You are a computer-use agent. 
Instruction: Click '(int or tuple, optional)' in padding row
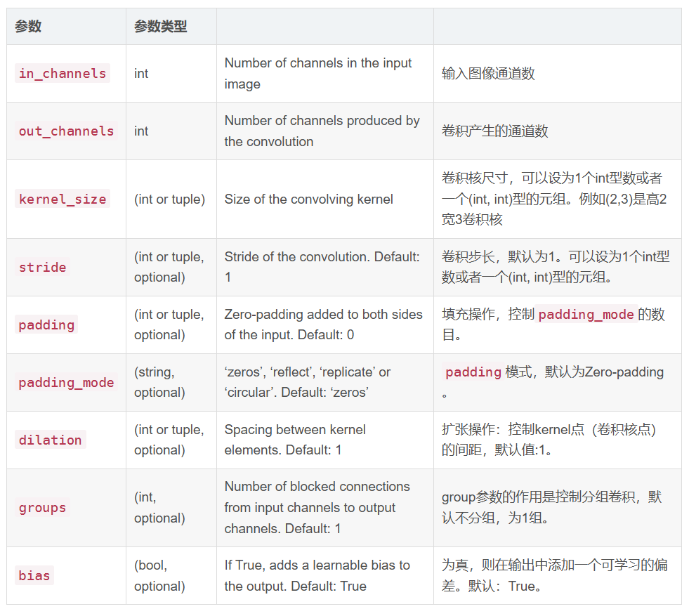click(169, 325)
